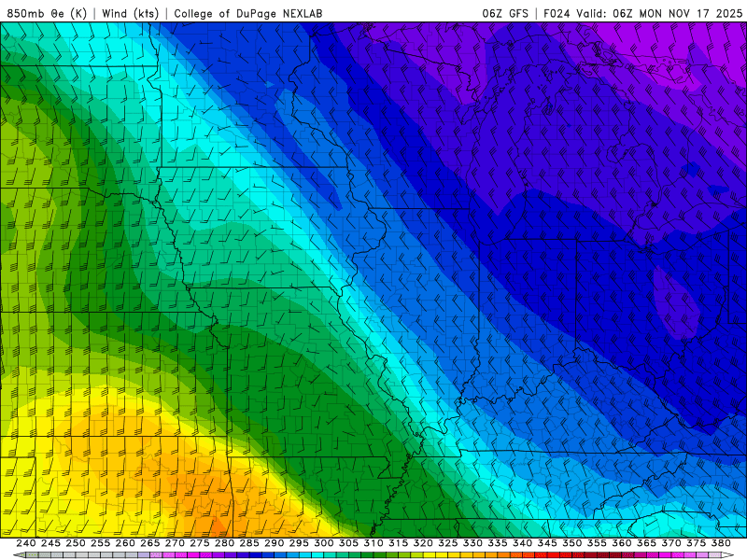Click the 370 color scale label

(x=671, y=543)
